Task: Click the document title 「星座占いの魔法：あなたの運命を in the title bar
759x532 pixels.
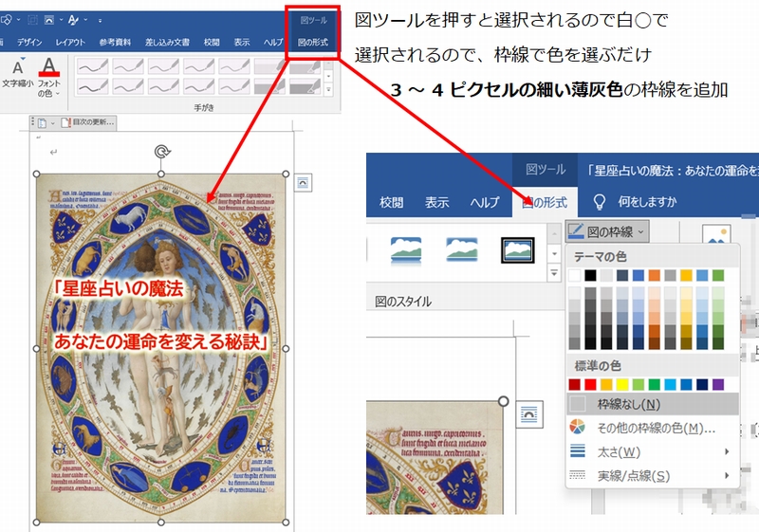Action: point(672,171)
